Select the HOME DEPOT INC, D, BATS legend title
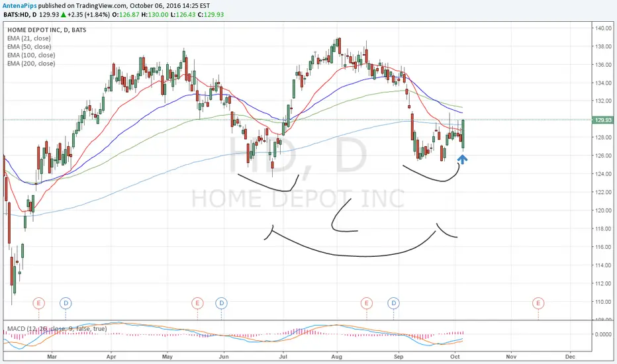This screenshot has width=617, height=364. 47,30
